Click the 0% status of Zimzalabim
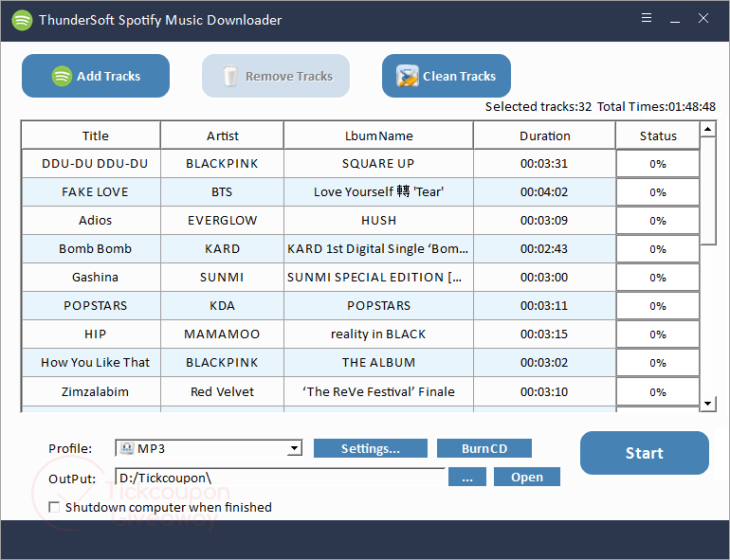 coord(658,392)
